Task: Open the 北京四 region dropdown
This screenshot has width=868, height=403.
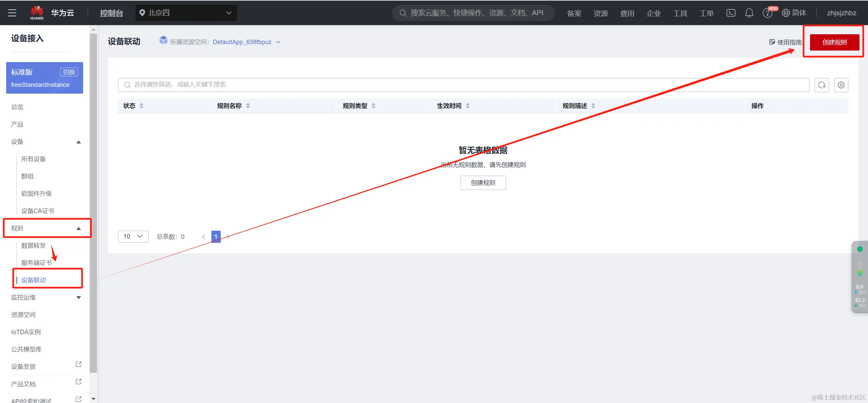Action: [x=186, y=13]
